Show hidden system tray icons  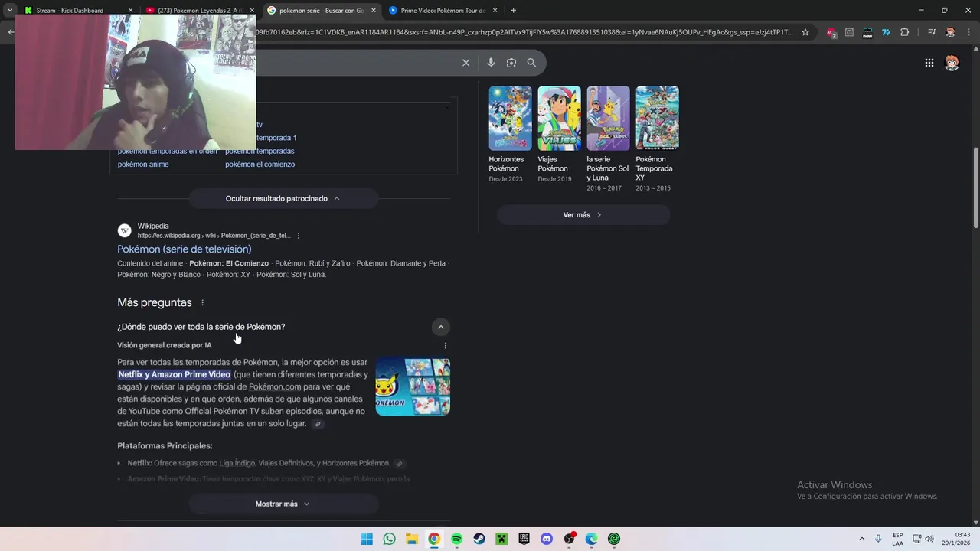[861, 539]
